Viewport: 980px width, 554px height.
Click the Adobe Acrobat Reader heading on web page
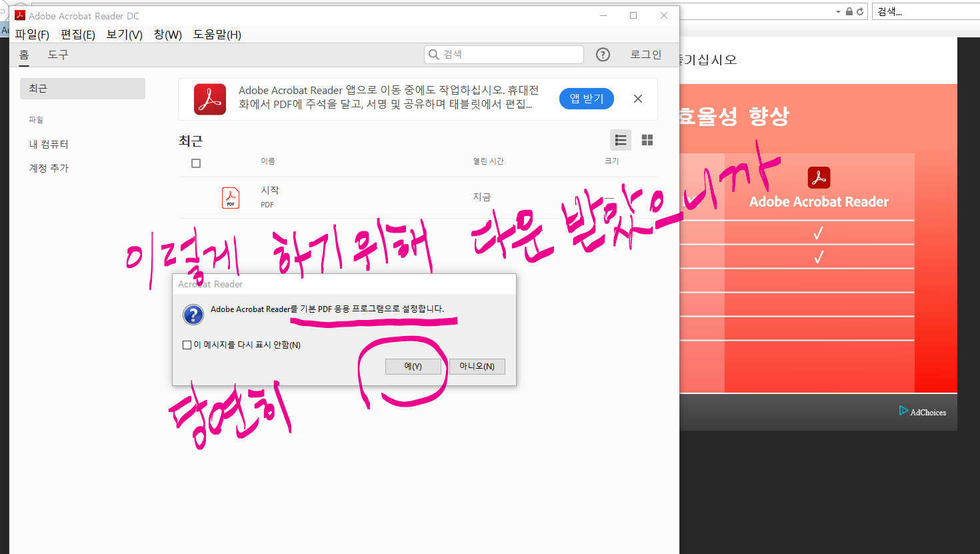coord(819,202)
